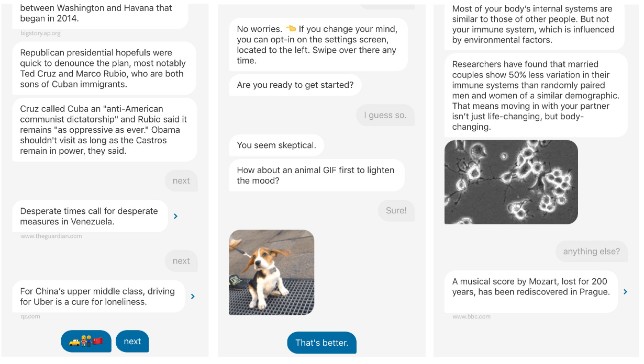Tap the 'anything else?' sent message

591,252
